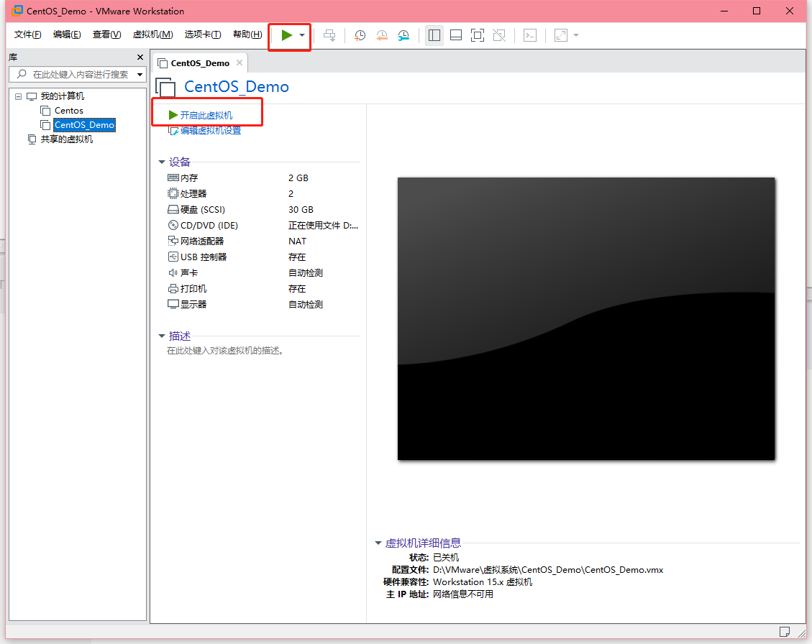The image size is (812, 644).
Task: Open the console view icon
Action: point(530,35)
